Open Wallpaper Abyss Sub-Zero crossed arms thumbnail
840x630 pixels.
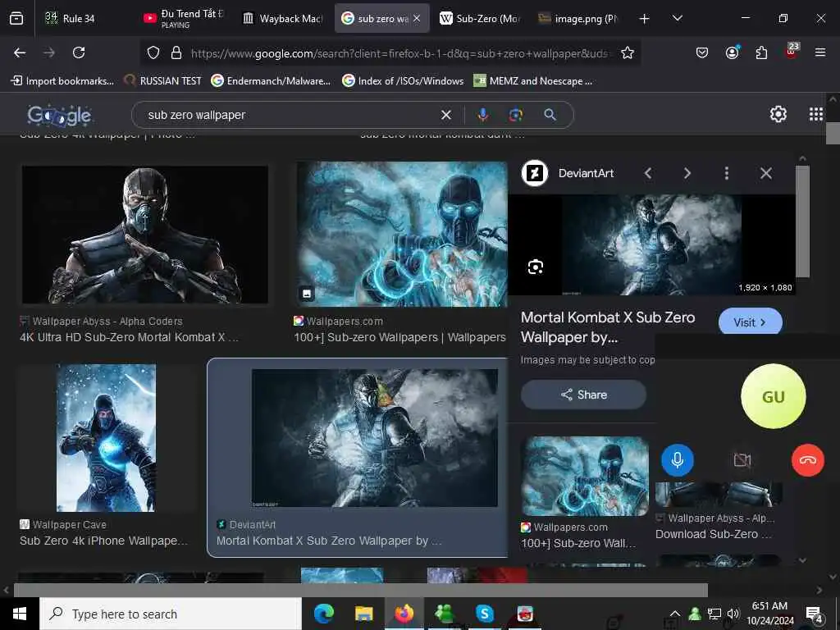click(144, 235)
